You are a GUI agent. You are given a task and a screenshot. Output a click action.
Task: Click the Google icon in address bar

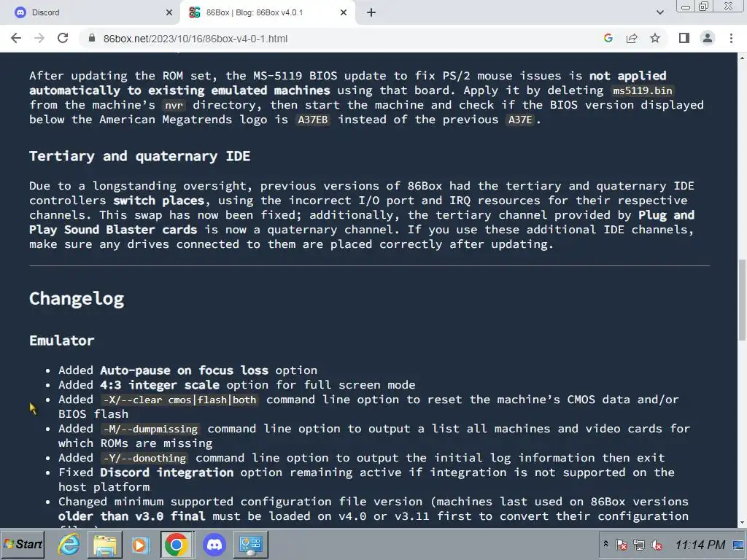(608, 38)
